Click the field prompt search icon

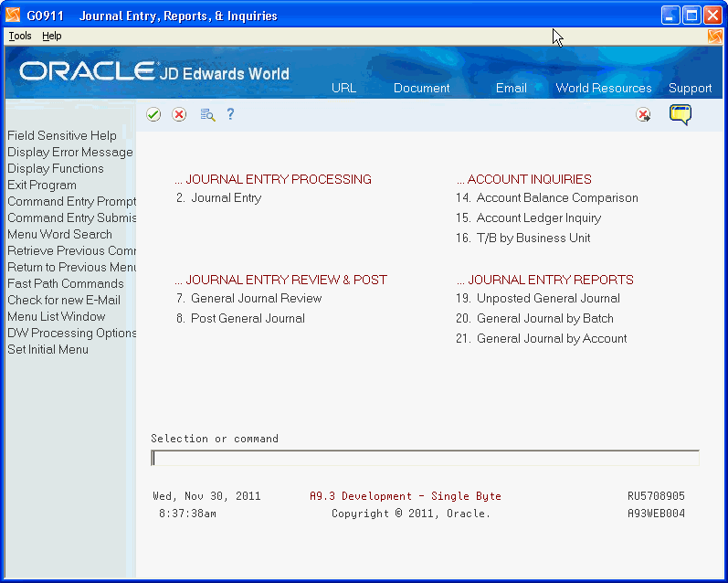click(x=207, y=114)
